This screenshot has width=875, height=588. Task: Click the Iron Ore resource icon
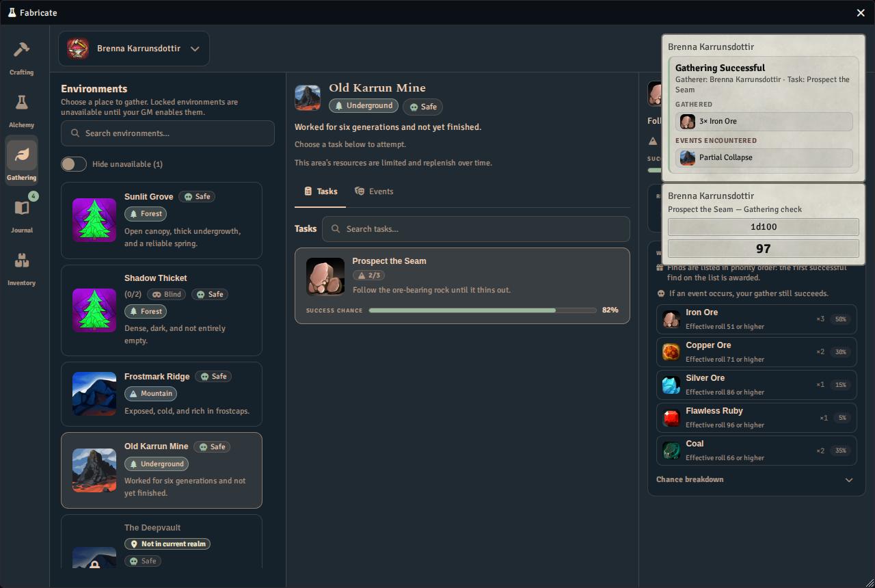pos(671,319)
